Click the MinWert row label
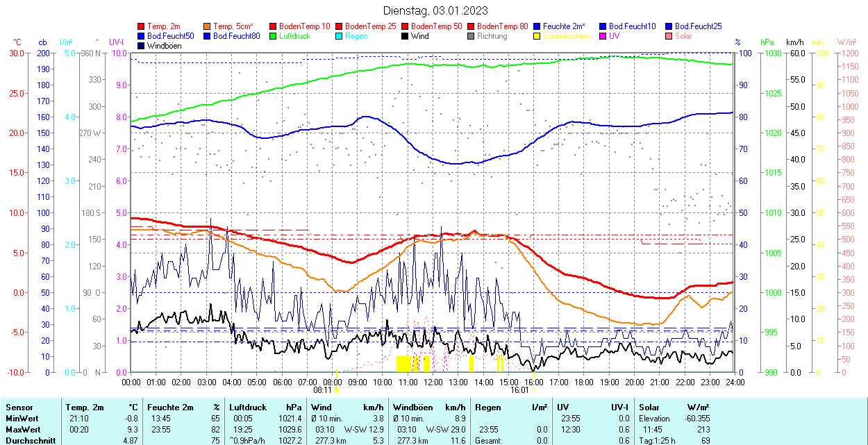This screenshot has height=445, width=868. click(x=22, y=419)
